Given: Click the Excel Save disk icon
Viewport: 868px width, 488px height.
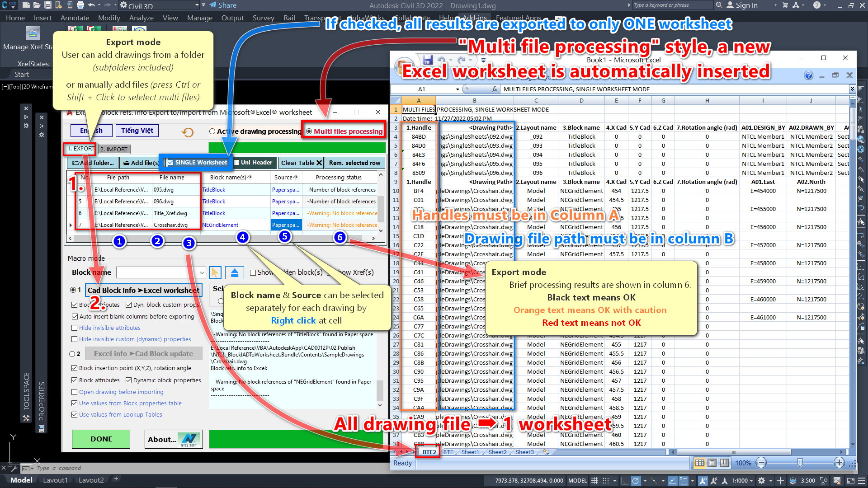Looking at the screenshot, I should (x=427, y=60).
